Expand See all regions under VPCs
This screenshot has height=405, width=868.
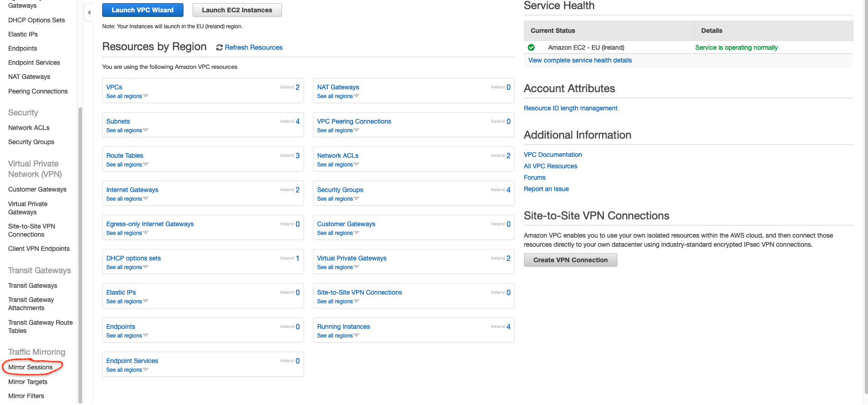[x=127, y=96]
